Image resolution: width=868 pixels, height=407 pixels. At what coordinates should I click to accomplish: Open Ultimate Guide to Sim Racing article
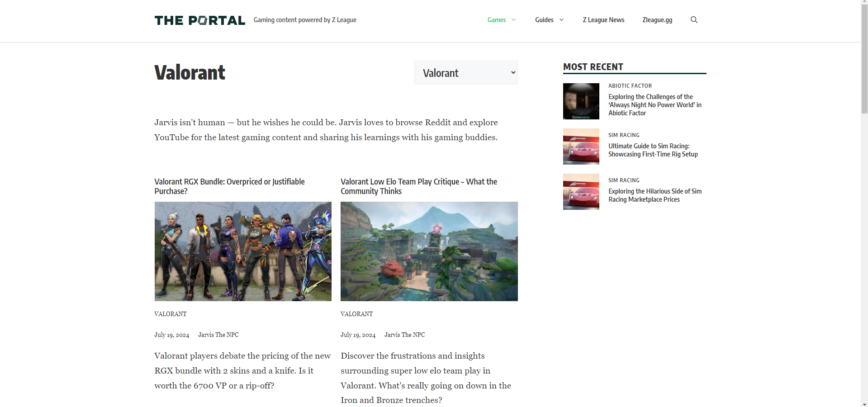coord(653,150)
